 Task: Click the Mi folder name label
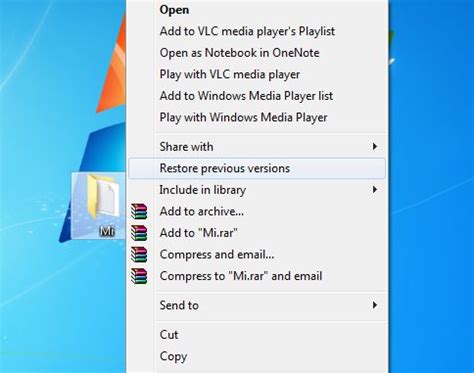[107, 231]
